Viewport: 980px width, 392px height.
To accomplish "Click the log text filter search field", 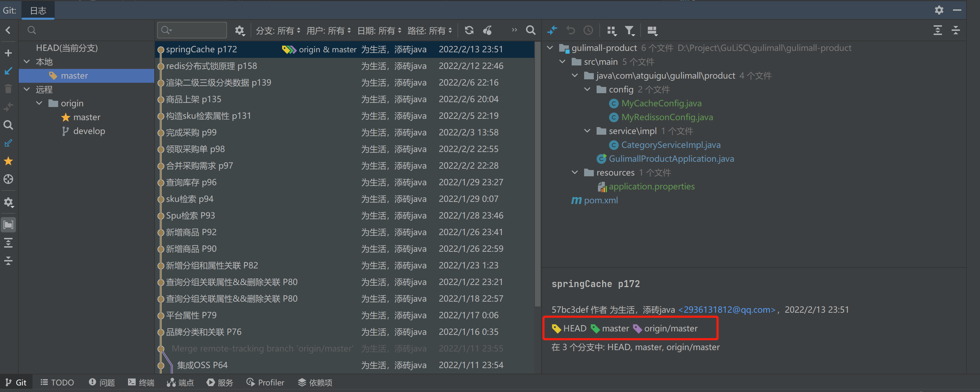I will (192, 30).
